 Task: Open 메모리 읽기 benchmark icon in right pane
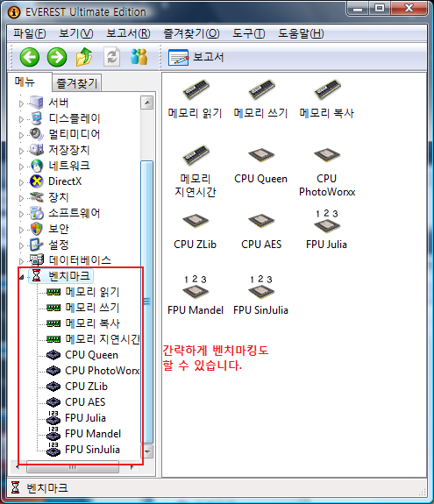coord(196,99)
